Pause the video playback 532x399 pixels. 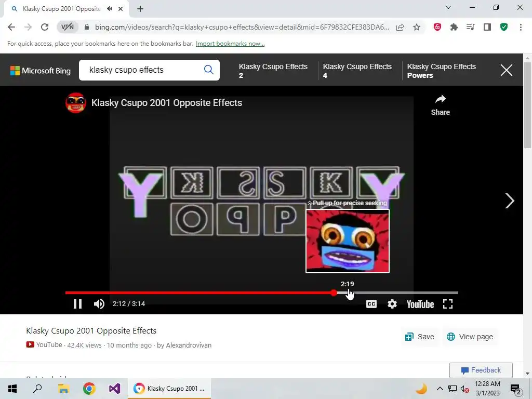tap(78, 303)
